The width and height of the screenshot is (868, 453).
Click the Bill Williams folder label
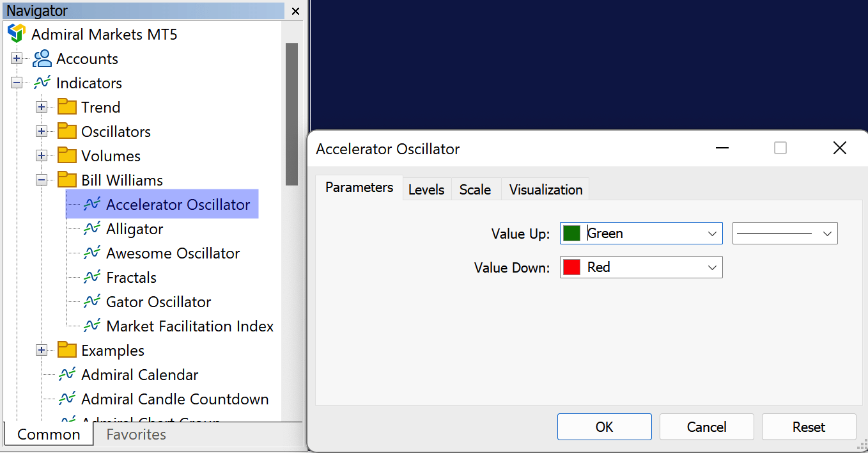[121, 180]
